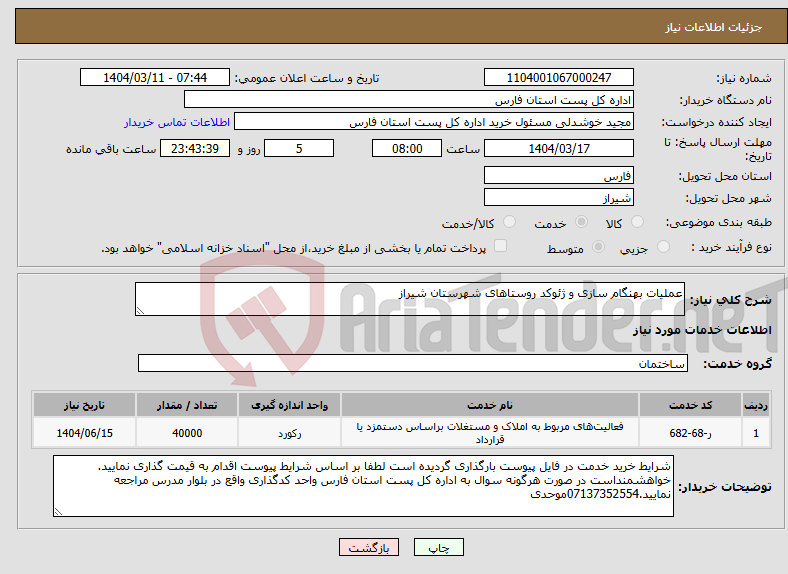788x574 pixels.
Task: Open the buyer contact info link
Action: tap(177, 122)
